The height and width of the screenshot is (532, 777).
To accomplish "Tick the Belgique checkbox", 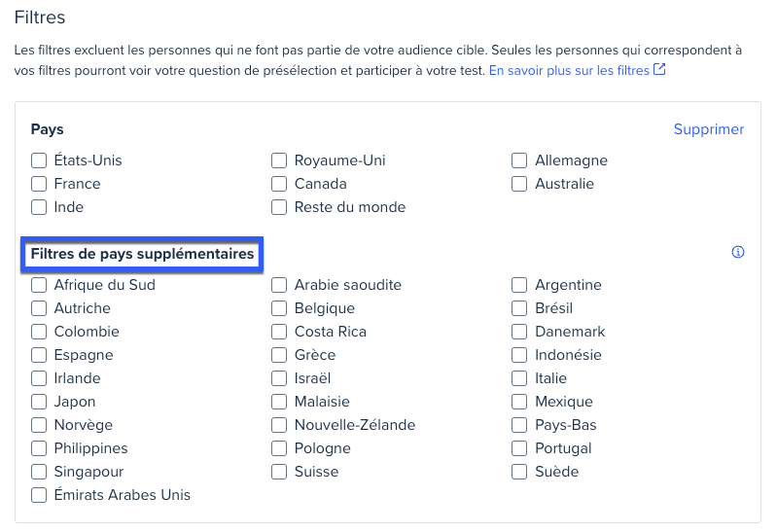I will pos(279,308).
